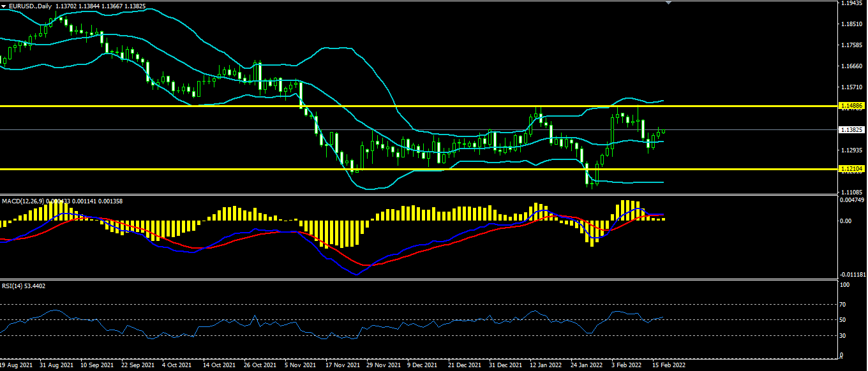
Task: Click the 19 Aug 2021 date label
Action: [x=17, y=366]
